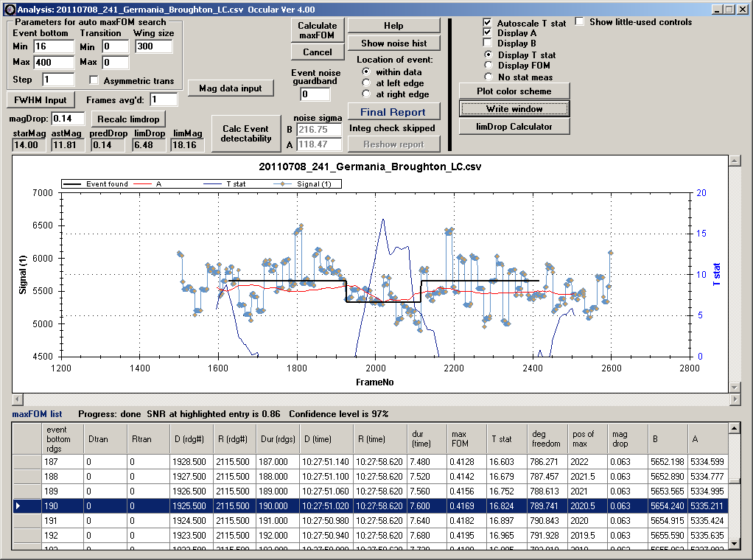Open the Help button
The width and height of the screenshot is (753, 560).
click(393, 26)
